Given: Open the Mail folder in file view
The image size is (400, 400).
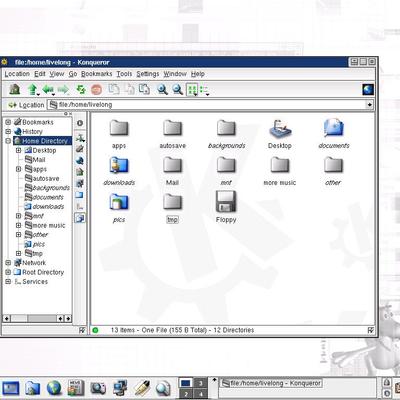Looking at the screenshot, I should pyautogui.click(x=172, y=165).
